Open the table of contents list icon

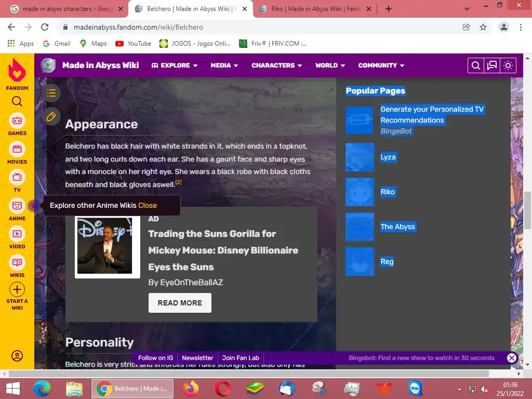(x=51, y=93)
